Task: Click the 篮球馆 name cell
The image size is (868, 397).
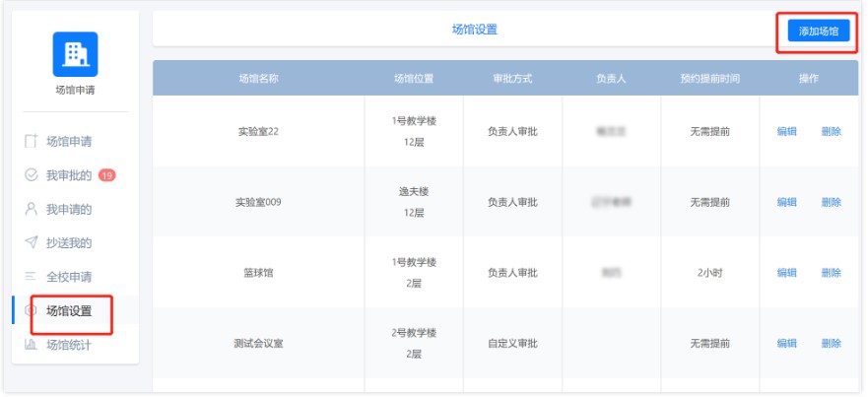Action: (x=258, y=273)
